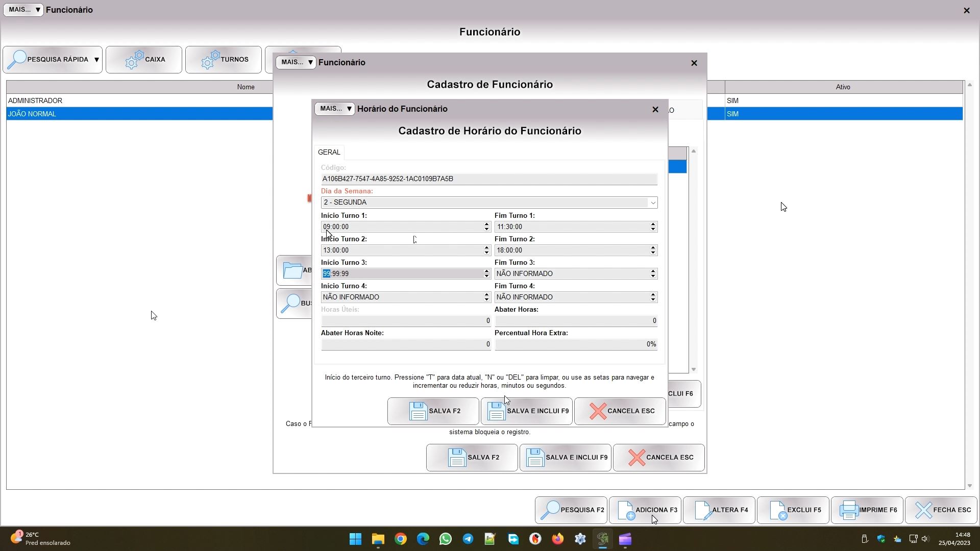
Task: Click the Altera F4 button
Action: click(x=719, y=510)
